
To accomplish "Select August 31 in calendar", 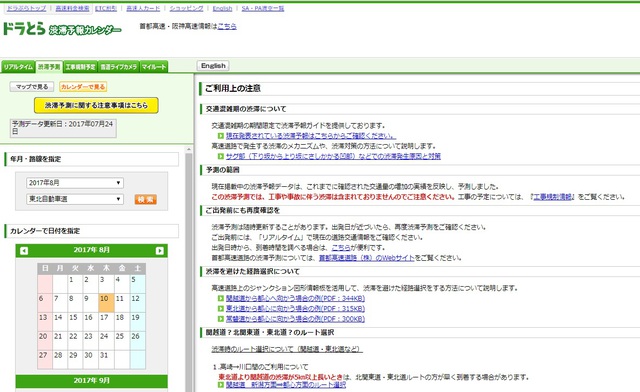I will coord(106,359).
